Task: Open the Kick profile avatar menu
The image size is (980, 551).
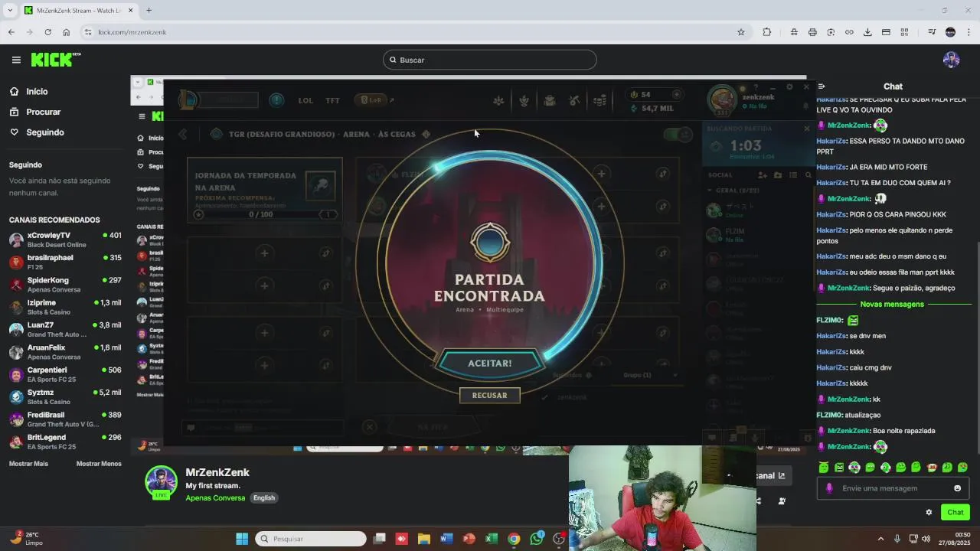Action: point(952,60)
